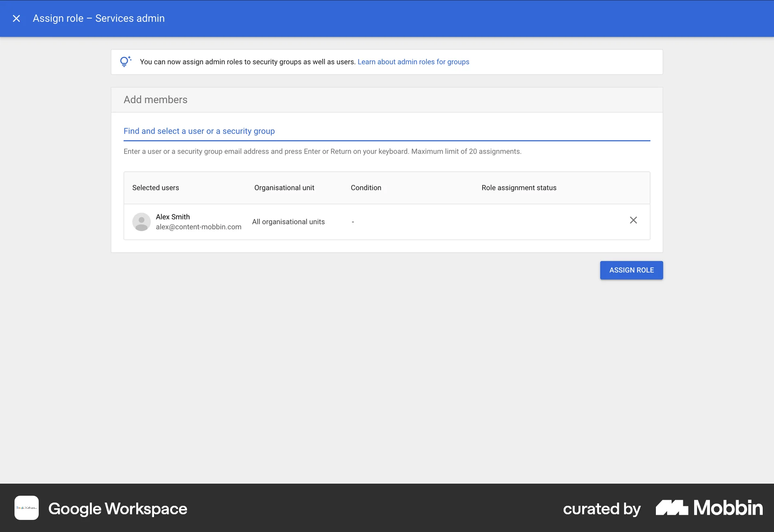Click the Organisational unit column header
774x532 pixels.
coord(284,187)
